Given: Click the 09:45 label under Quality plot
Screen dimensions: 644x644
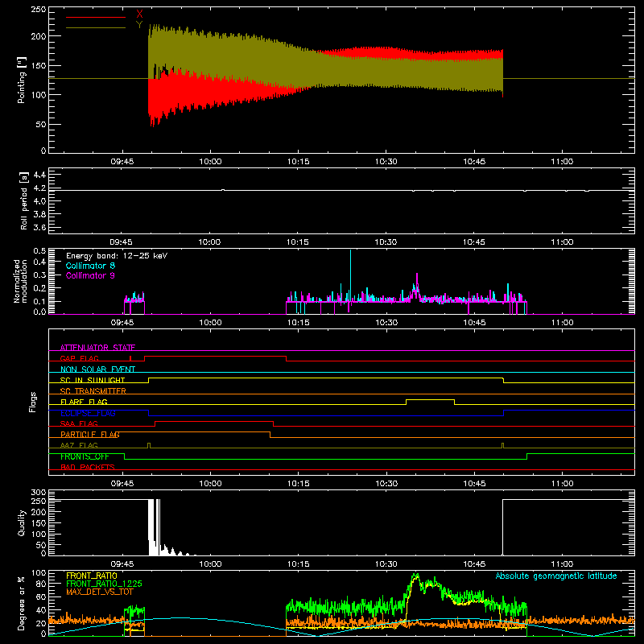Looking at the screenshot, I should coord(122,564).
